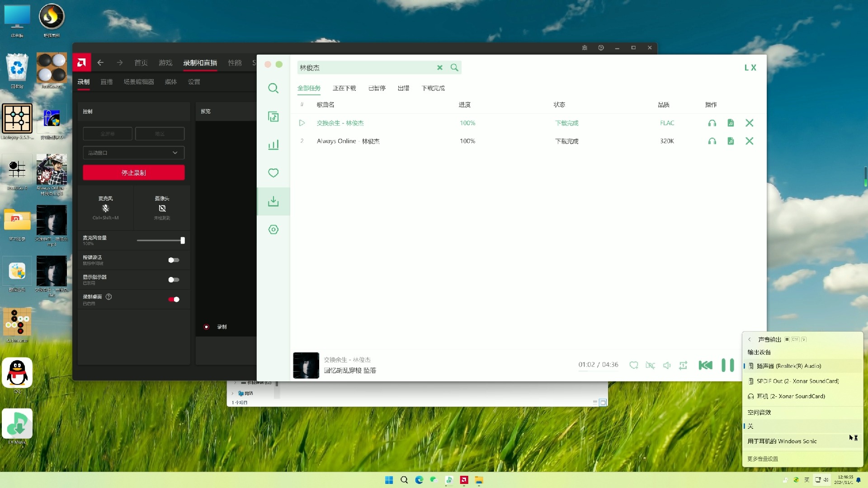This screenshot has width=868, height=488.
Task: Open the album cover thumbnail in player bar
Action: click(x=306, y=365)
